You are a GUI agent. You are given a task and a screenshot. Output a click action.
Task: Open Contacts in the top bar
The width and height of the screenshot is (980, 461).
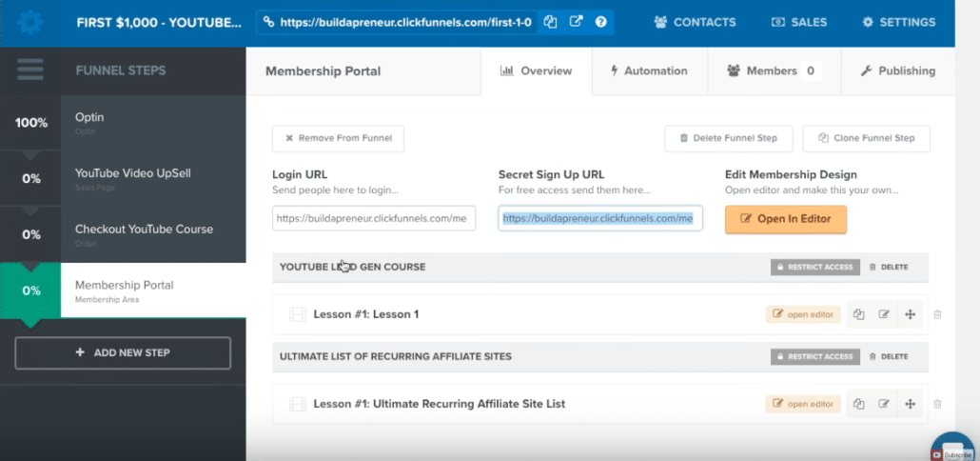tap(696, 23)
